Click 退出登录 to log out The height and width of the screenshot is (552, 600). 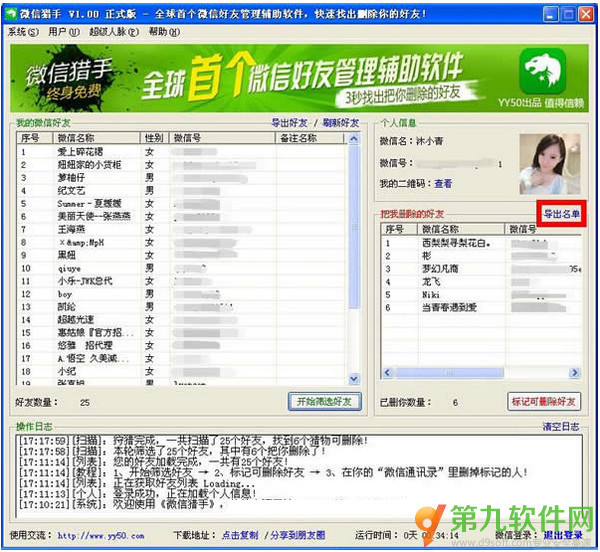point(563,535)
